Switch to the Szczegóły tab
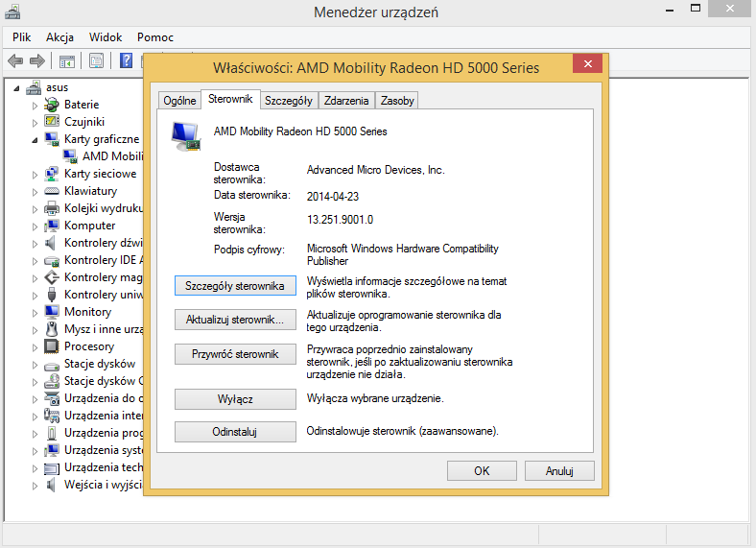This screenshot has height=548, width=756. click(289, 100)
